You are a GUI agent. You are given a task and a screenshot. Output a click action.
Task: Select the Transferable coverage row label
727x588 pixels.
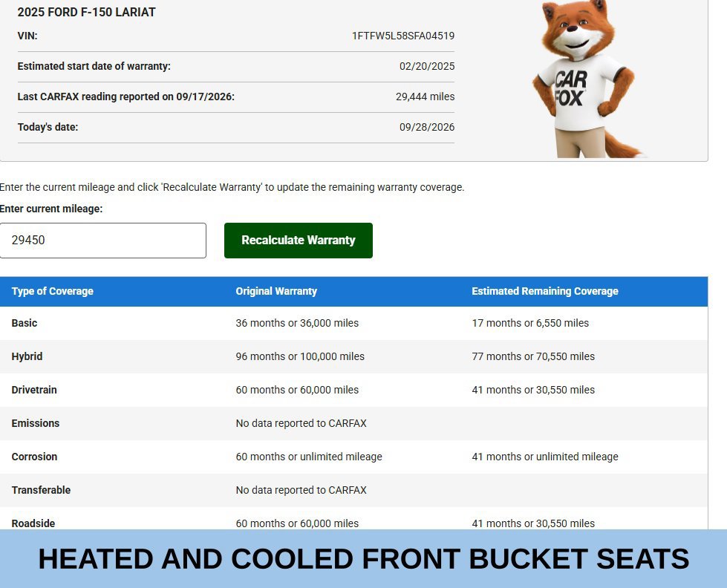(42, 490)
